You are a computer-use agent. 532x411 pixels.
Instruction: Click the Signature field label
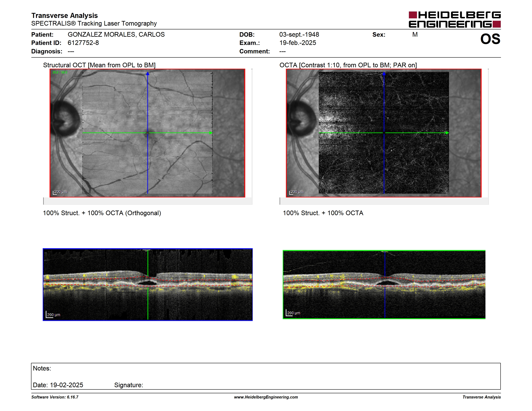click(x=129, y=385)
